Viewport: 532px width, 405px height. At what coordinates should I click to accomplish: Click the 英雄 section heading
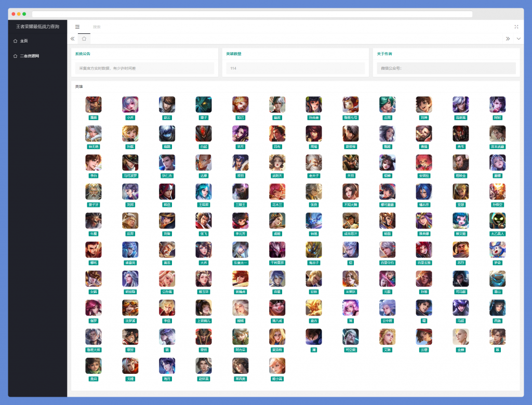tap(79, 87)
